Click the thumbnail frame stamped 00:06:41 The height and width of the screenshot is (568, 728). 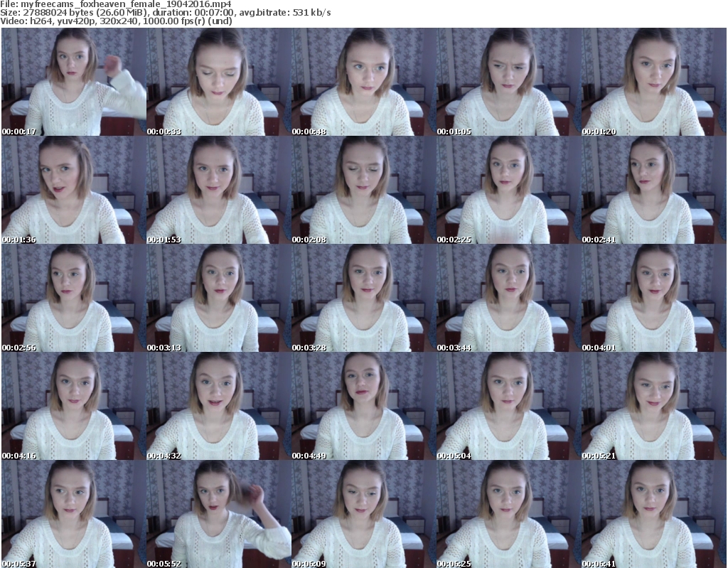pos(654,514)
